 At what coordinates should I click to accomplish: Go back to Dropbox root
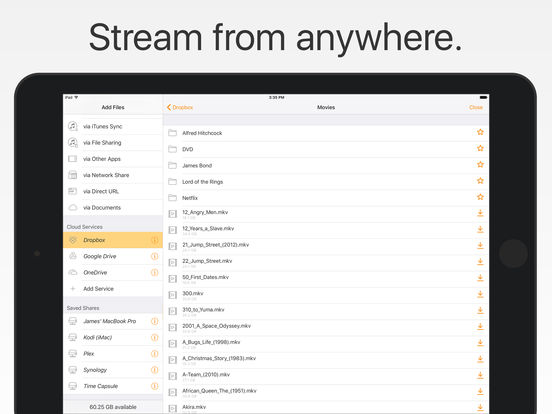point(180,107)
